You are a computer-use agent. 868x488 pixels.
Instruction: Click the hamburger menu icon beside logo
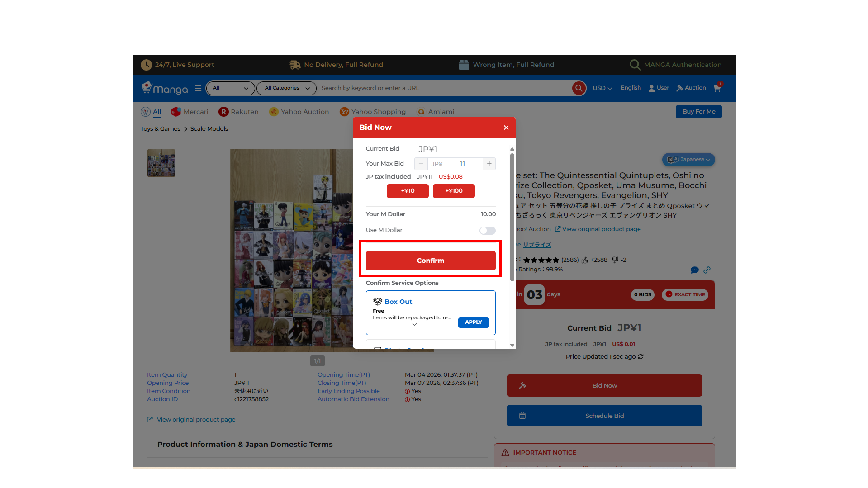pyautogui.click(x=198, y=88)
